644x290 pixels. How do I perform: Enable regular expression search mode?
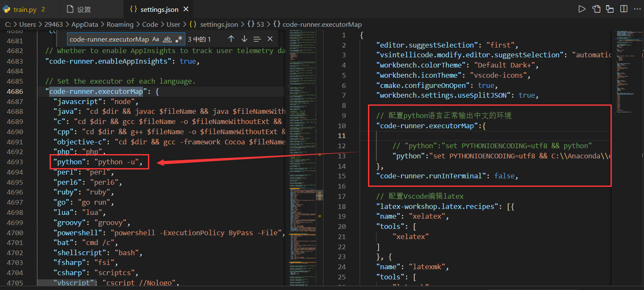[x=178, y=39]
